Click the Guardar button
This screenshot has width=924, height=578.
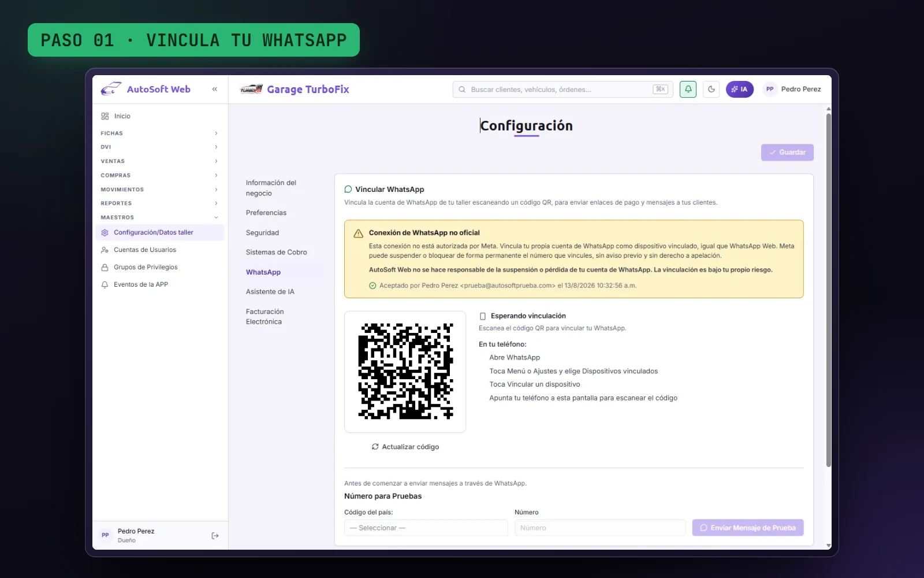coord(787,153)
